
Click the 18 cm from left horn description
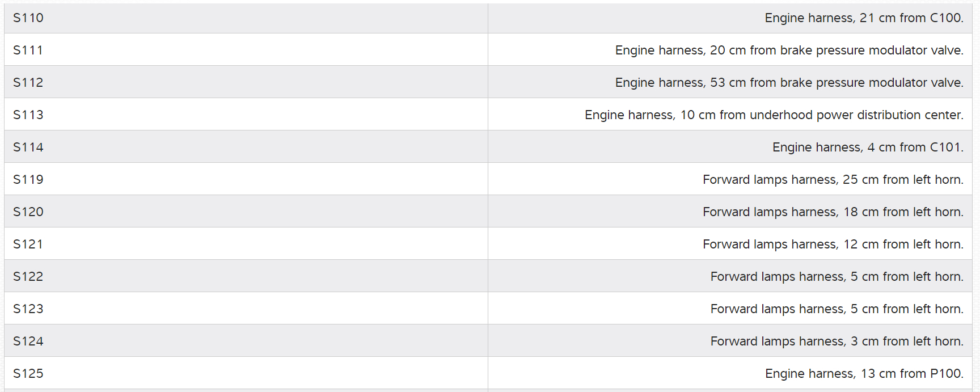[x=833, y=212]
